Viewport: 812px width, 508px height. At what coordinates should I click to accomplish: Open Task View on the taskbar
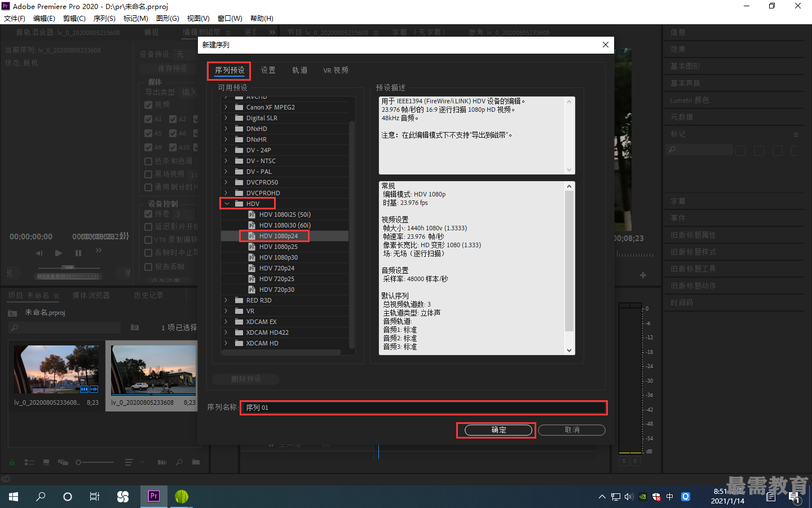point(95,497)
